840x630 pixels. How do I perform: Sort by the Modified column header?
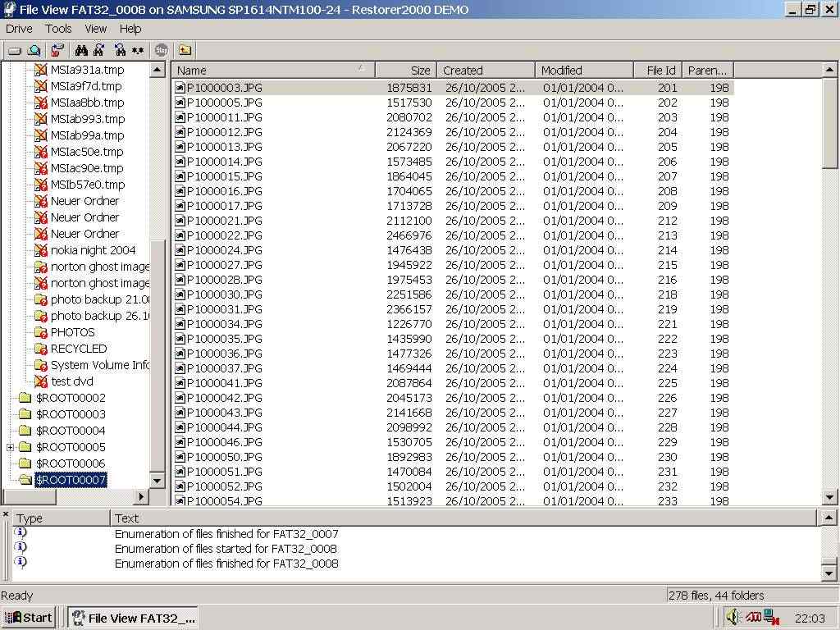point(584,71)
